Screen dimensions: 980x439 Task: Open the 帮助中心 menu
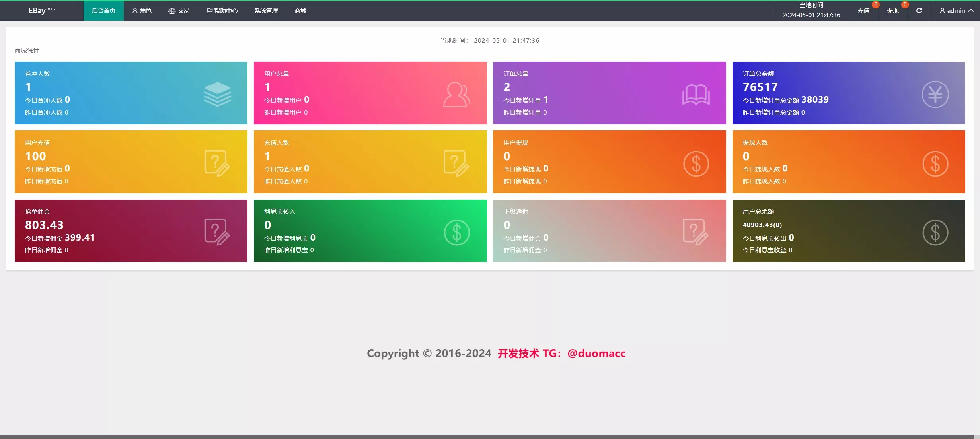(222, 11)
